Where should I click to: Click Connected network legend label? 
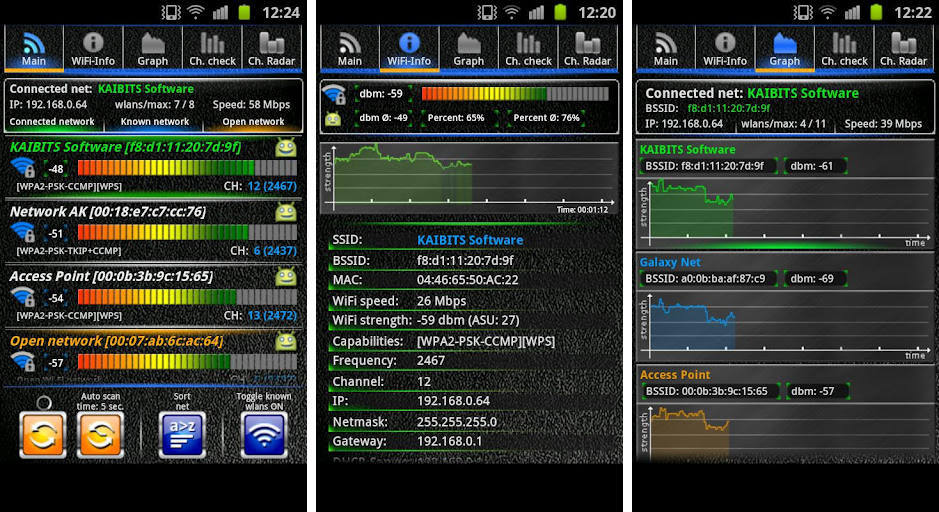(x=52, y=122)
